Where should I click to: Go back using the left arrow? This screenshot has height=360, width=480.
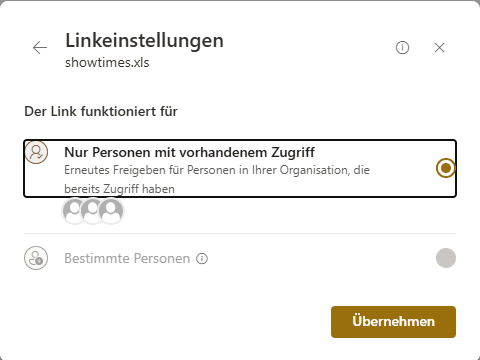[x=40, y=48]
